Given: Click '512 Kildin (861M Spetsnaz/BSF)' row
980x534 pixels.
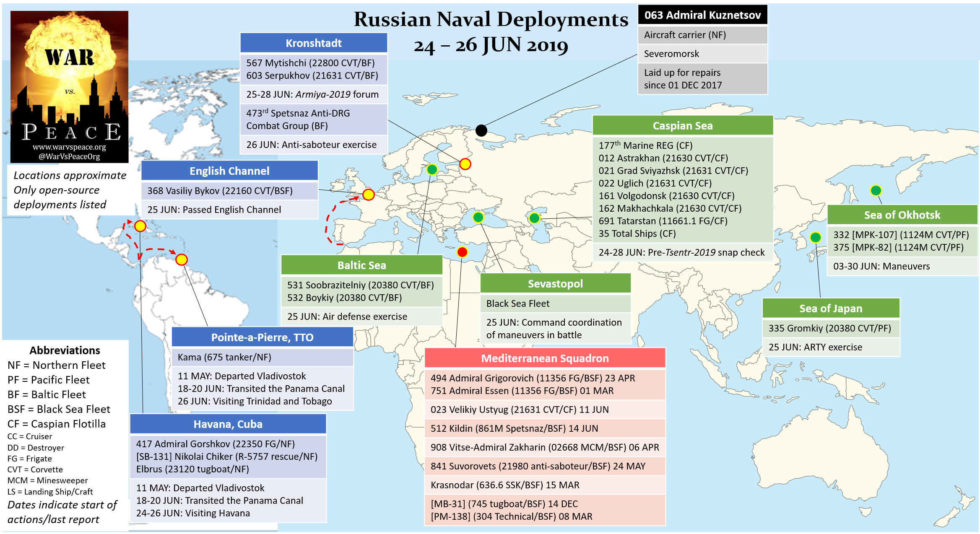Looking at the screenshot, I should click(x=545, y=428).
